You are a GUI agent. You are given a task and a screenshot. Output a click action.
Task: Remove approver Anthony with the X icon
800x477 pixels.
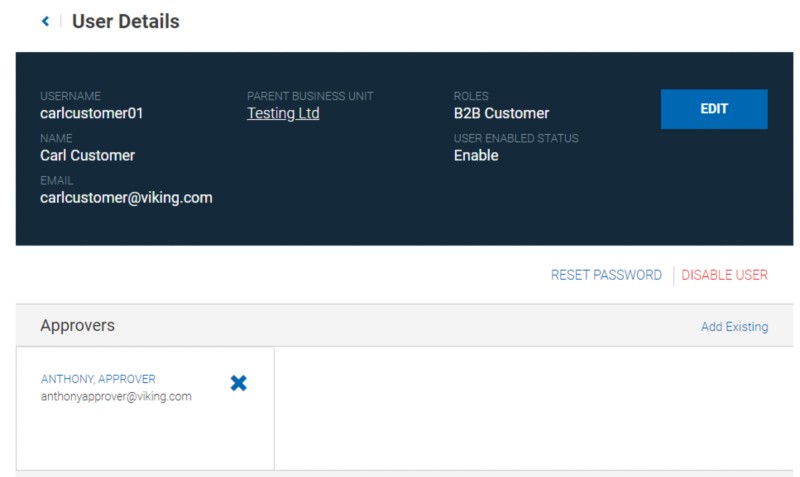click(238, 383)
